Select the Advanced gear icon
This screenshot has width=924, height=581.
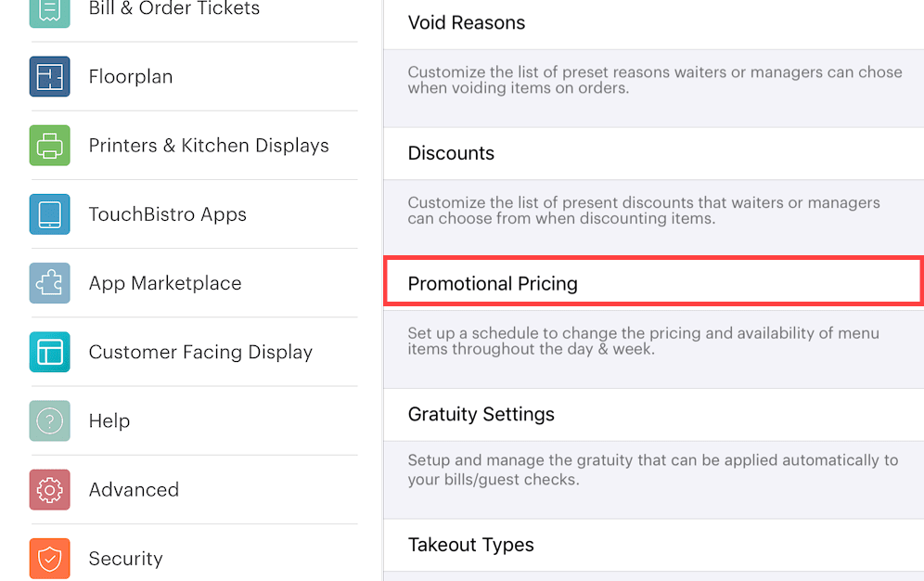pyautogui.click(x=48, y=489)
